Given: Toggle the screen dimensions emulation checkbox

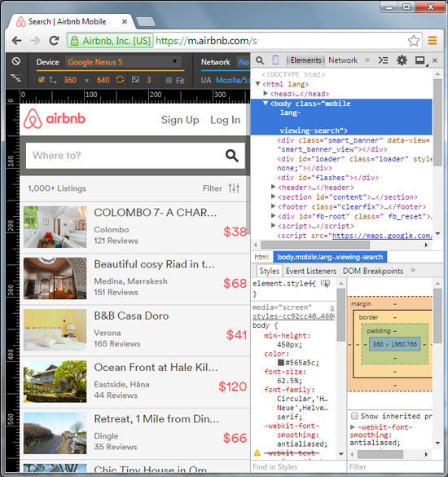Looking at the screenshot, I should click(42, 80).
